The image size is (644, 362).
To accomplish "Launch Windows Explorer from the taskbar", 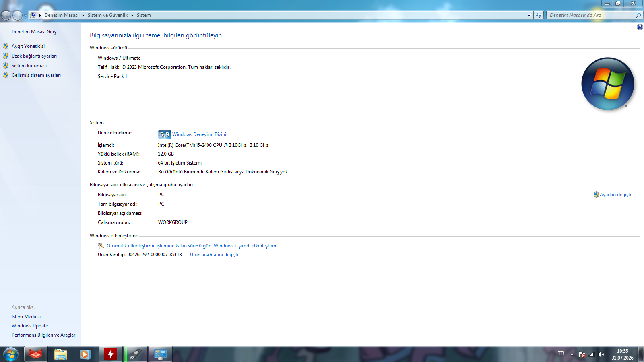I will pyautogui.click(x=61, y=354).
